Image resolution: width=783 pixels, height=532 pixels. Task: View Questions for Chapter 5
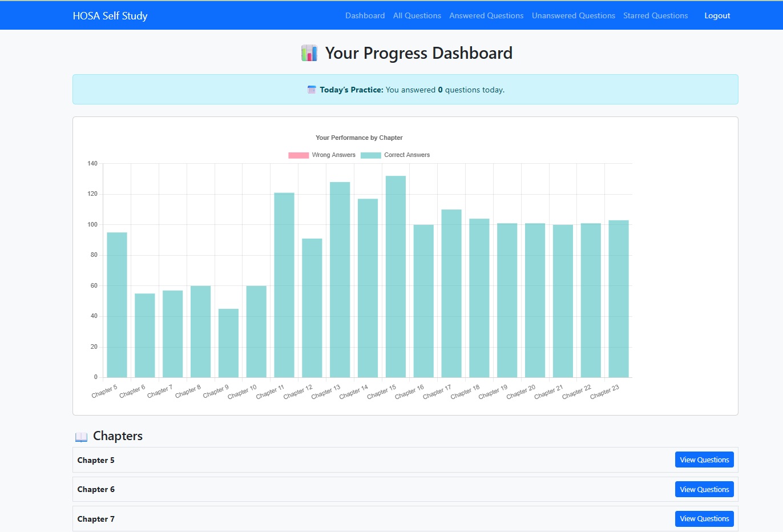(704, 460)
